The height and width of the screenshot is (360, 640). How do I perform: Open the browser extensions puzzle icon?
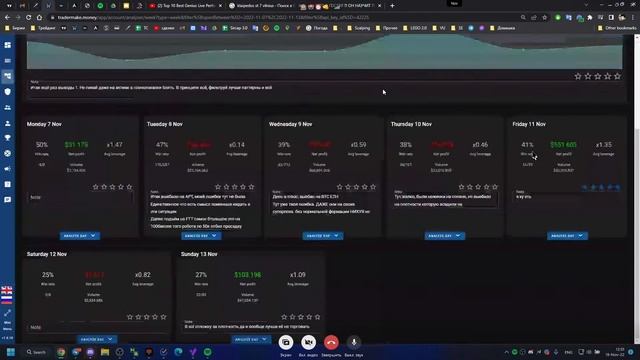pyautogui.click(x=590, y=18)
